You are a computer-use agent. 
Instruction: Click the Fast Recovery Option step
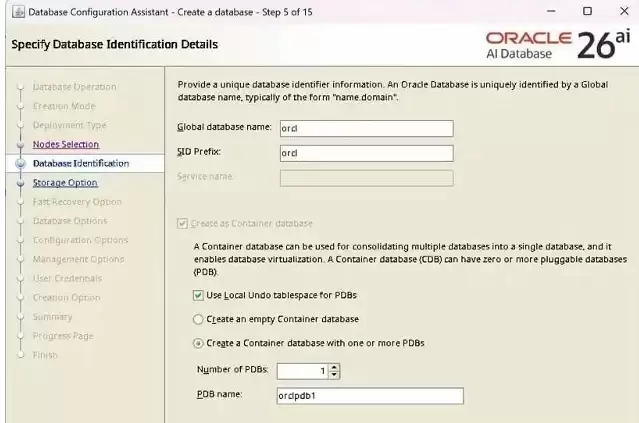77,202
